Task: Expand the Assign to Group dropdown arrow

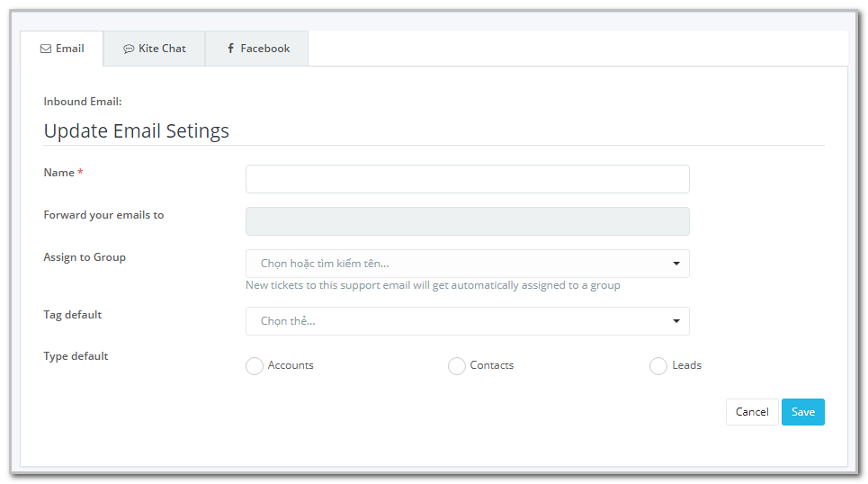Action: click(x=676, y=264)
